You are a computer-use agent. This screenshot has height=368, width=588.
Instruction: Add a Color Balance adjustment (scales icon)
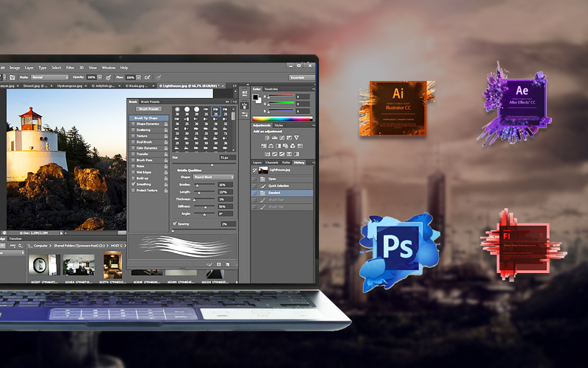(x=270, y=146)
